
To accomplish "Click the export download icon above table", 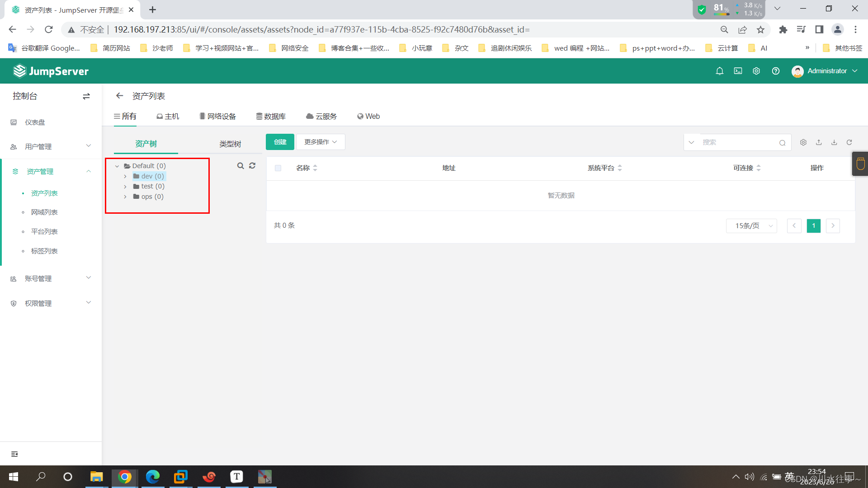I will 834,142.
